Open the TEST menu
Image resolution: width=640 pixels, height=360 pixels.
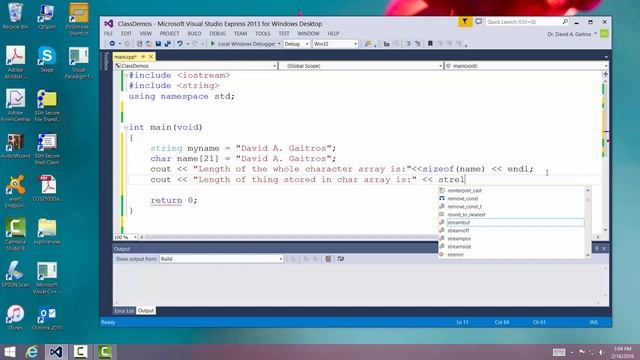[x=284, y=33]
